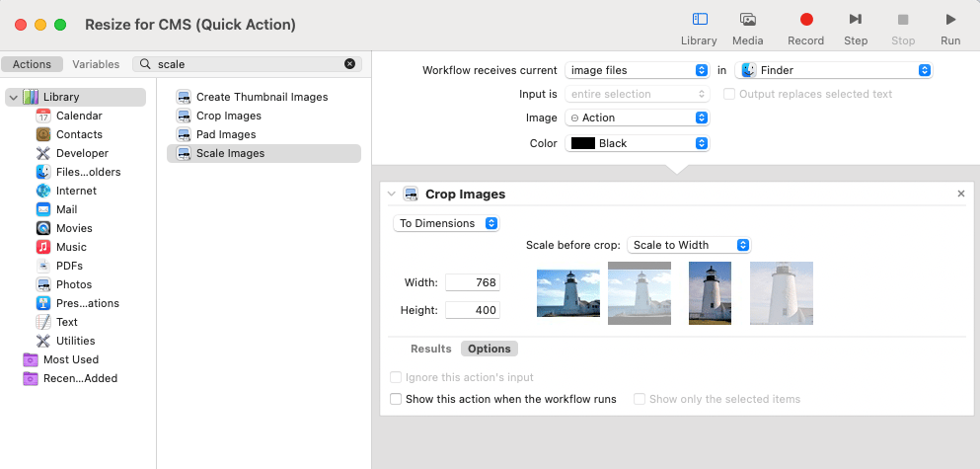Select the Internet category icon

click(43, 191)
